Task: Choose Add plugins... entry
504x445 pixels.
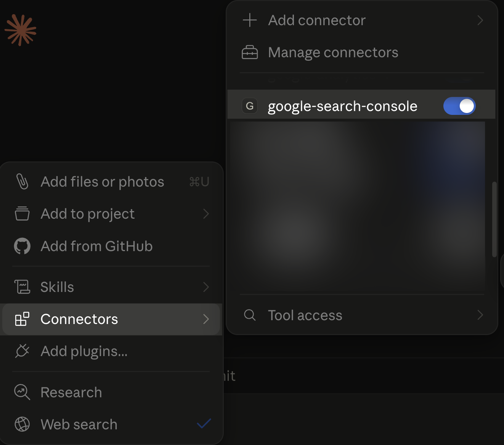Action: (x=111, y=351)
